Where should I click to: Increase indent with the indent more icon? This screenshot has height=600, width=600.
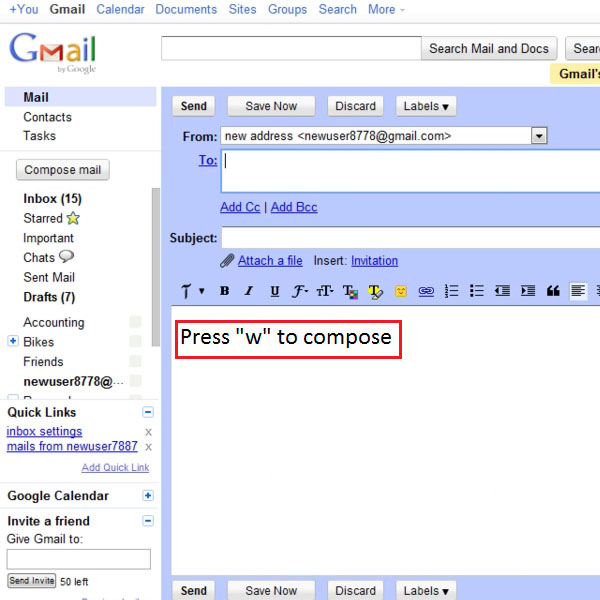tap(528, 291)
